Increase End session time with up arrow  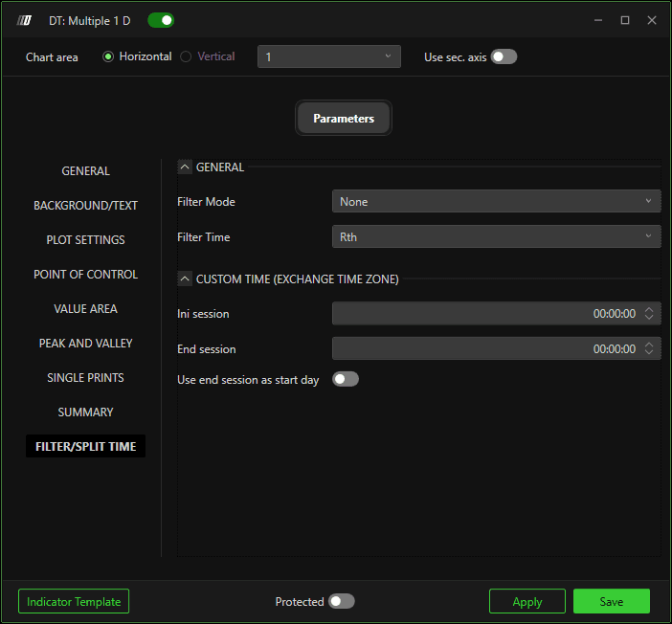coord(649,345)
